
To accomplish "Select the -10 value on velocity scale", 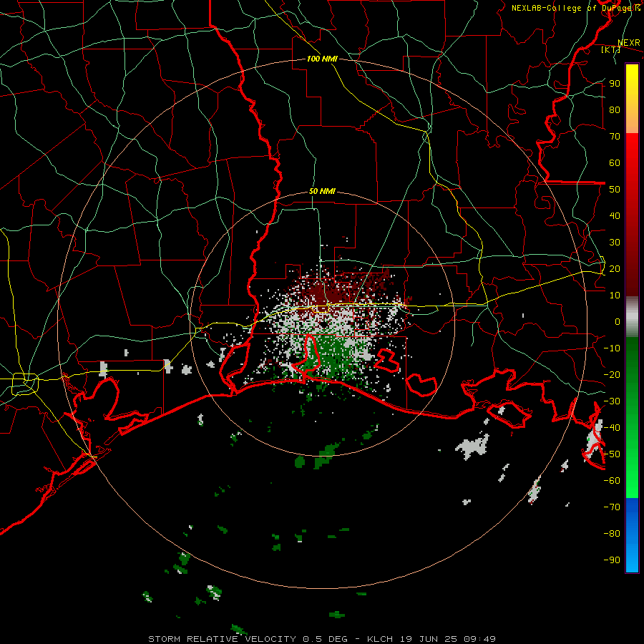I will (x=612, y=348).
